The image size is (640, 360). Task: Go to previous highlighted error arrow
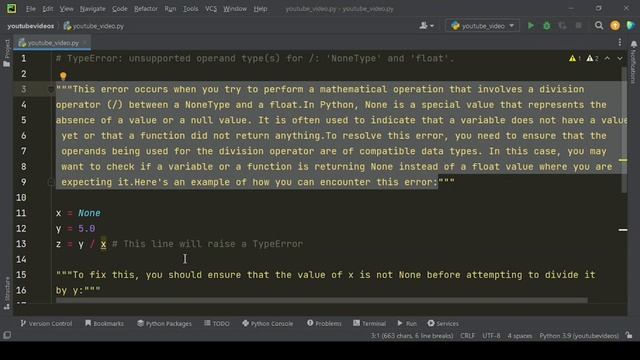tap(607, 58)
